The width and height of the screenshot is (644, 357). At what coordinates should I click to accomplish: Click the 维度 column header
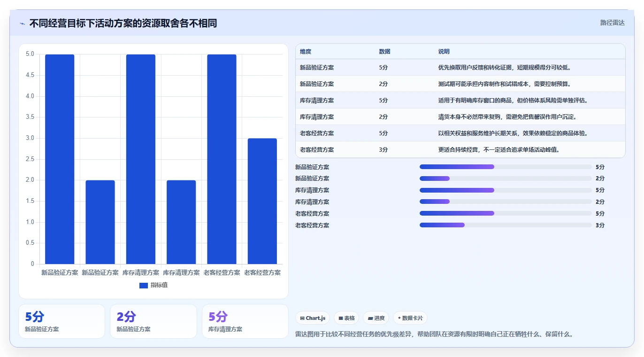[306, 52]
